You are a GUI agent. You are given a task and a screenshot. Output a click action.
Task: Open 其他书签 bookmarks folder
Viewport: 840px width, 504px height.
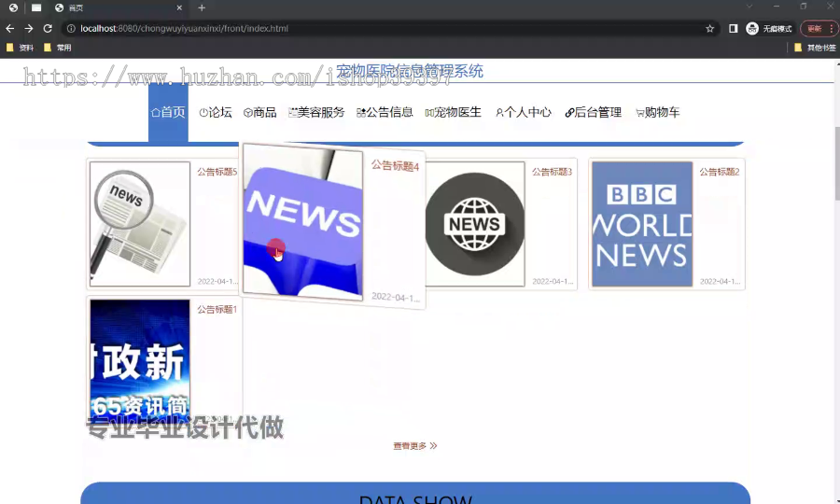815,48
